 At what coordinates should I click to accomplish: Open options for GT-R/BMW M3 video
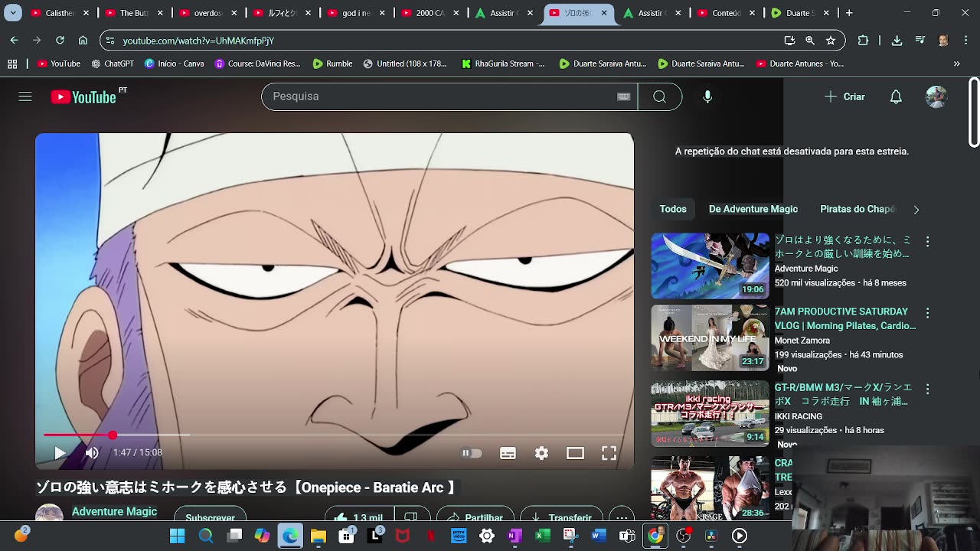927,390
